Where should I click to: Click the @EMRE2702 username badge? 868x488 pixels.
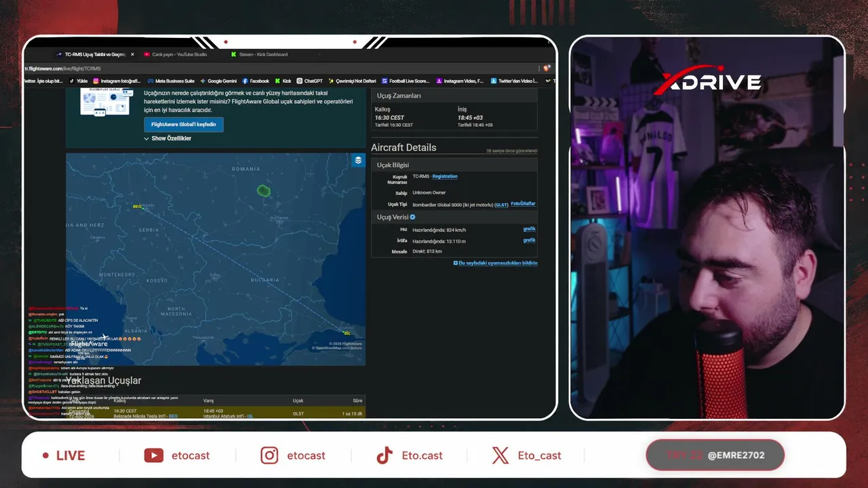[x=736, y=455]
